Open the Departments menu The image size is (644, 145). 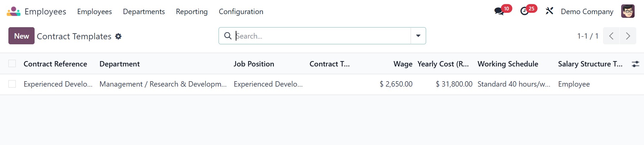144,11
